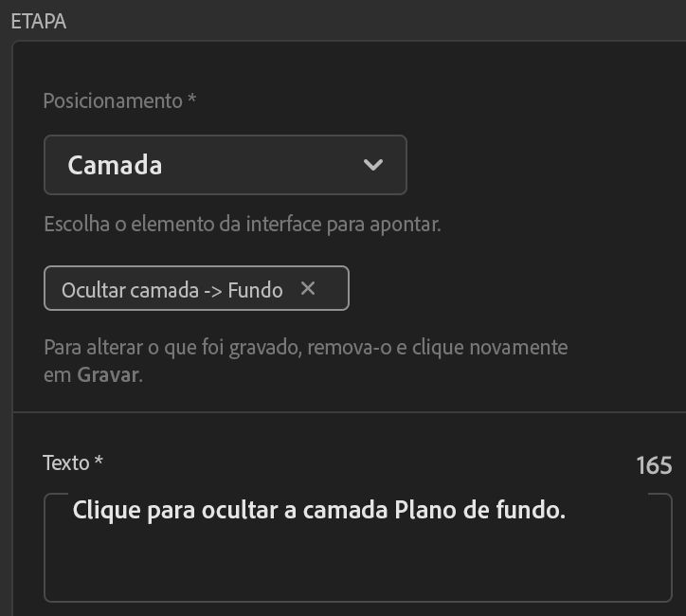The image size is (686, 616).
Task: Click the bold 'Gravar' word
Action: pyautogui.click(x=109, y=374)
